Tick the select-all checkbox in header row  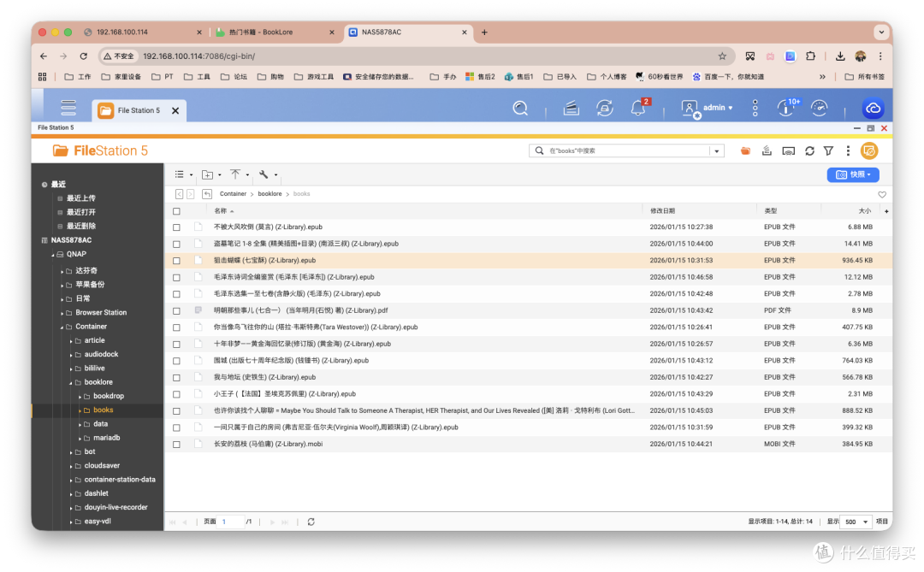(177, 211)
